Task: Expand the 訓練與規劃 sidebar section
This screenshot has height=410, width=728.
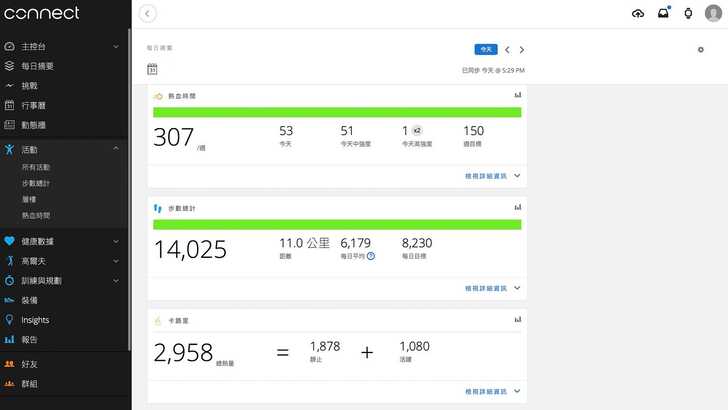Action: click(116, 280)
